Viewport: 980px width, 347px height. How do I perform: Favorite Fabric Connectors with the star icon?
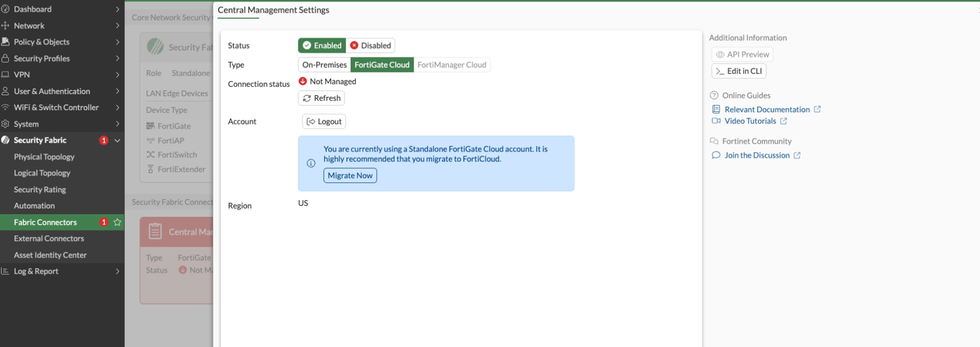click(x=117, y=222)
